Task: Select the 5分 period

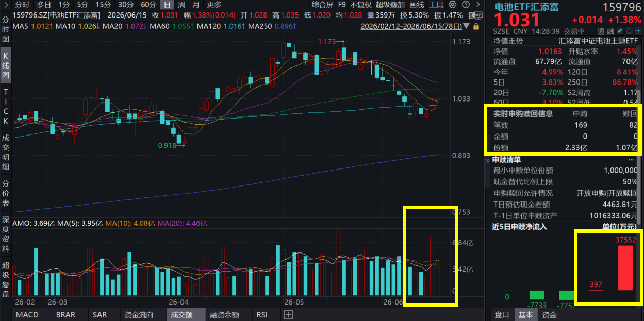Action: click(x=82, y=4)
